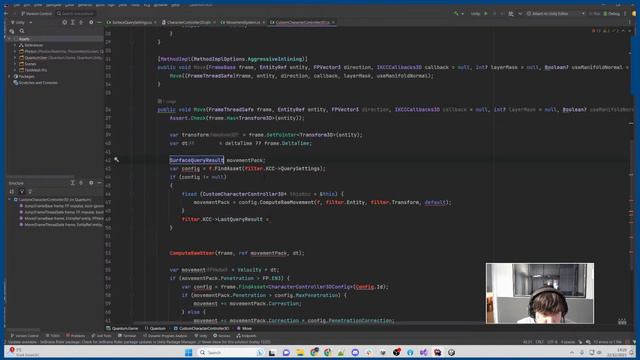The width and height of the screenshot is (640, 360).
Task: Expand the Photon folder in tree
Action: [x=15, y=51]
